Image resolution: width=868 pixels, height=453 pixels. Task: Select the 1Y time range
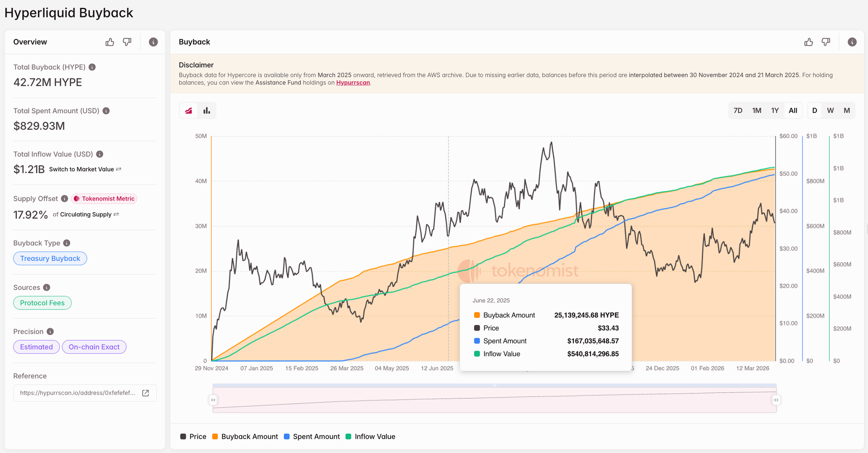775,111
